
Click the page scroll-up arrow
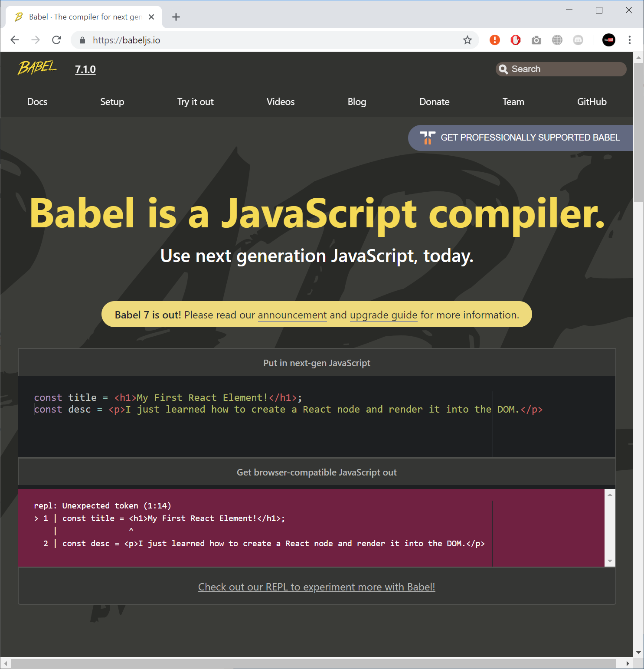pos(638,57)
